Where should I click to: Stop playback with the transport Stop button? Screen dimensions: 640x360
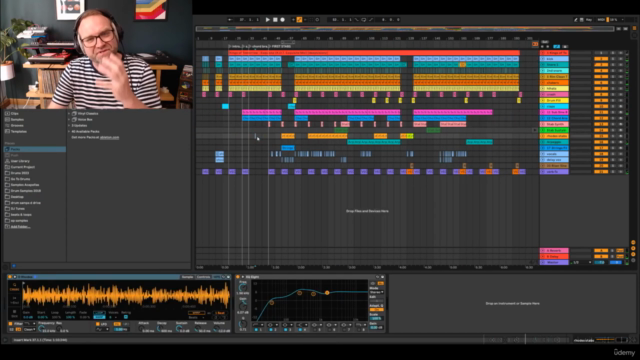(x=275, y=20)
